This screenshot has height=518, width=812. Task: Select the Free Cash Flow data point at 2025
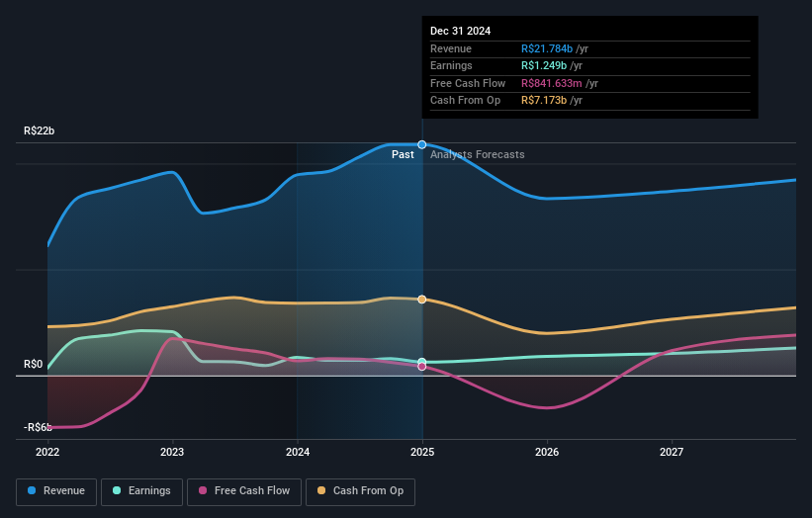point(422,367)
